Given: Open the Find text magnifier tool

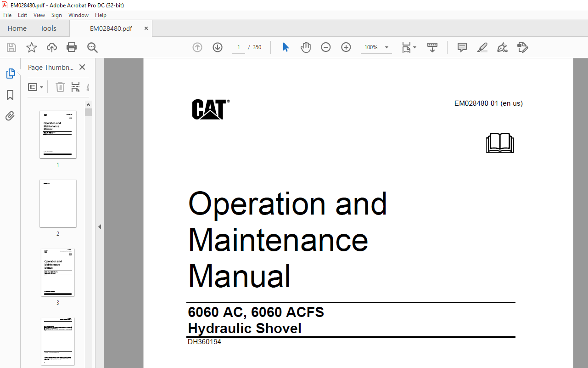Looking at the screenshot, I should [92, 47].
